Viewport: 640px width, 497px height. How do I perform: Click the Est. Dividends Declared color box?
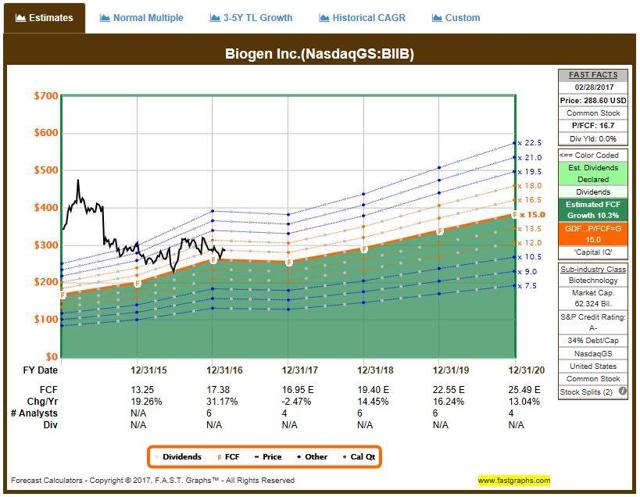(593, 173)
